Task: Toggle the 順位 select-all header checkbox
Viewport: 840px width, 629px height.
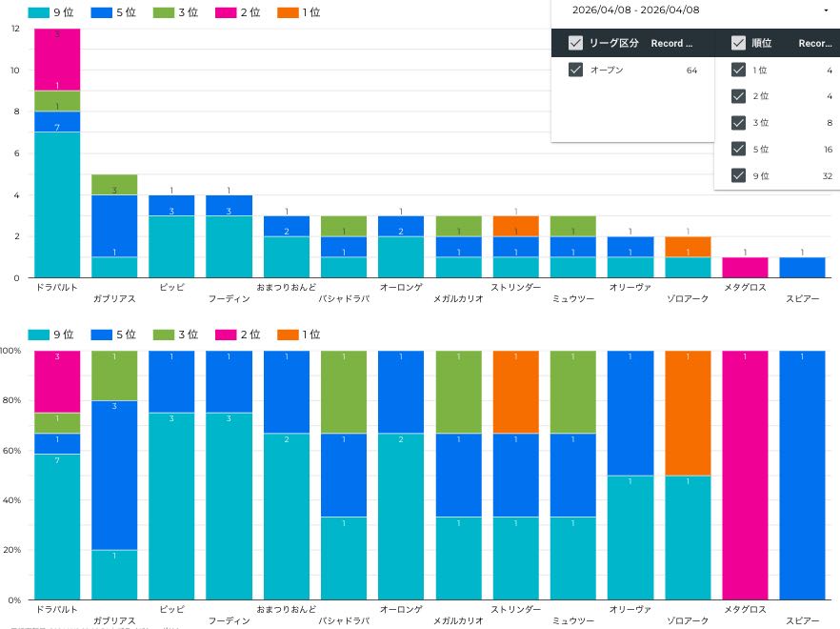Action: (737, 43)
